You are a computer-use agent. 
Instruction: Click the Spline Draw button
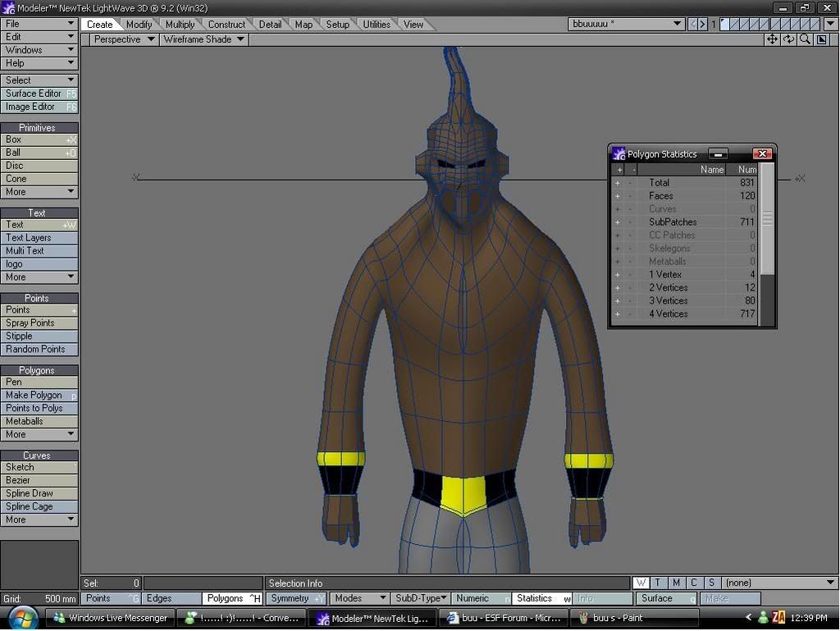pos(39,493)
